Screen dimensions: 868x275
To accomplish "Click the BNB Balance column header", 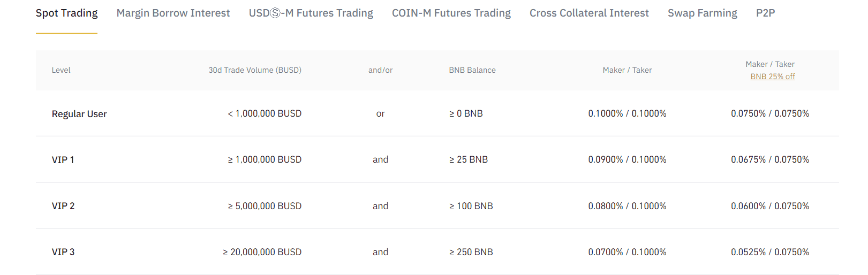I will coord(472,70).
